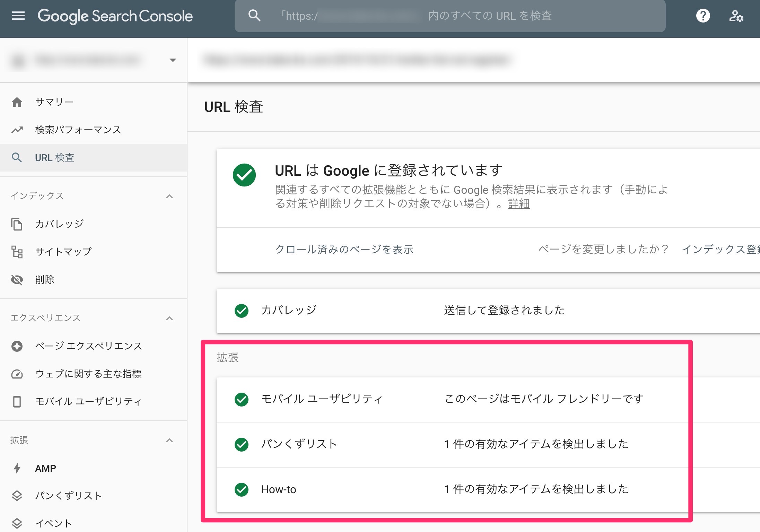Collapse the エクスペリエンス sidebar section
Image resolution: width=760 pixels, height=532 pixels.
point(169,319)
